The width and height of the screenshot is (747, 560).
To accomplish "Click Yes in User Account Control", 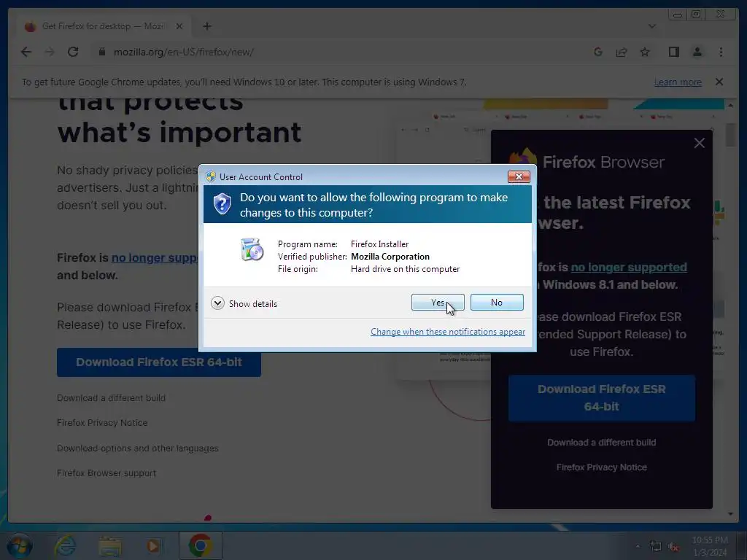I will point(438,303).
